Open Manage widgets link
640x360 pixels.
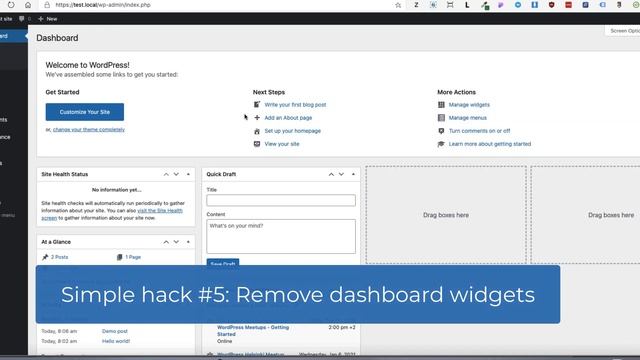tap(469, 105)
